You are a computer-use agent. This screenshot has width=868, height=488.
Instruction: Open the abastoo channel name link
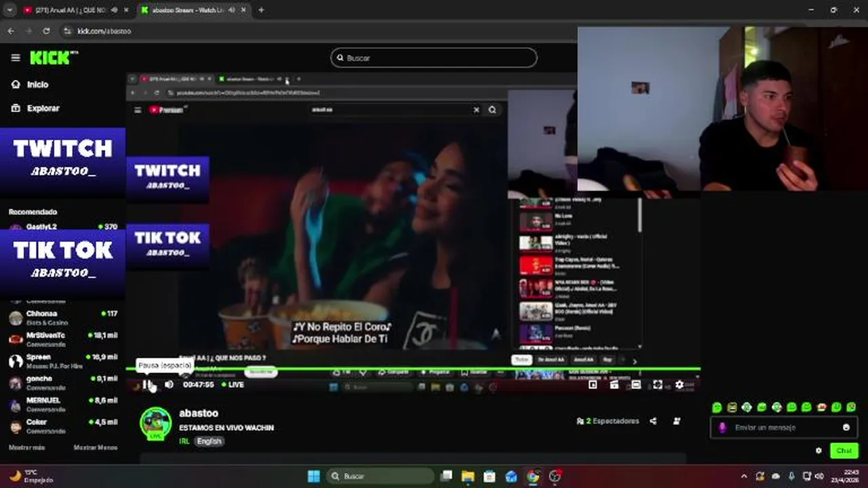(199, 413)
